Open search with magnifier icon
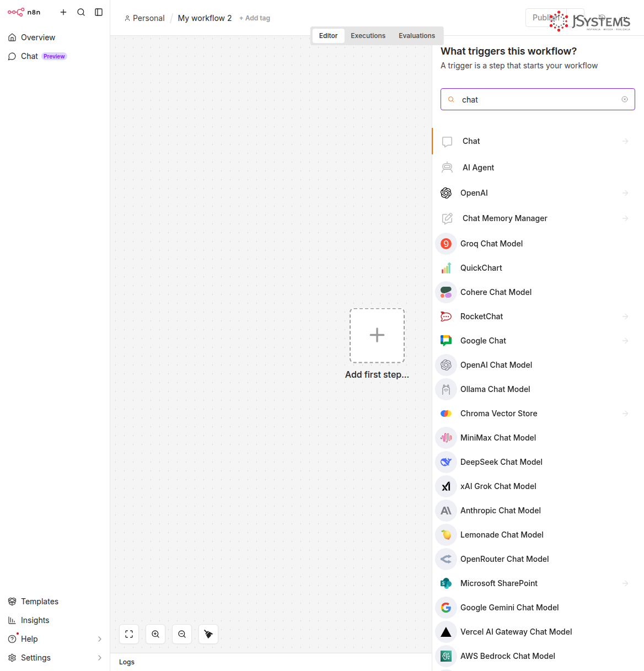Image resolution: width=644 pixels, height=671 pixels. (x=81, y=12)
